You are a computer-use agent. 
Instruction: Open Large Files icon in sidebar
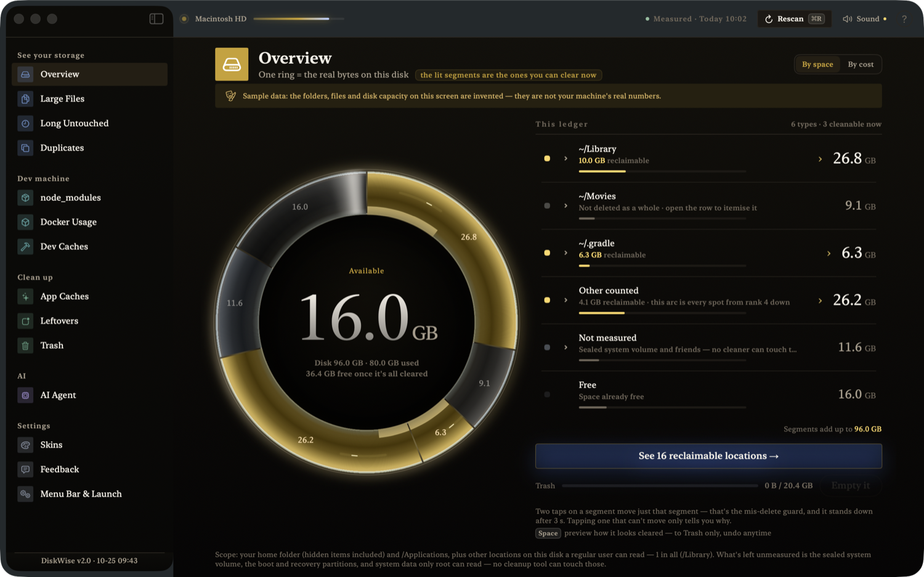coord(25,99)
